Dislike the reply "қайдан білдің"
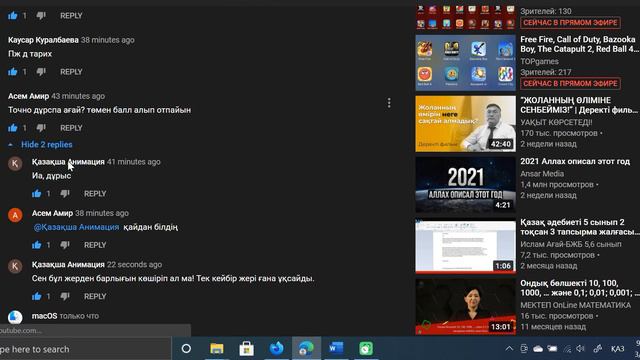 (x=65, y=245)
